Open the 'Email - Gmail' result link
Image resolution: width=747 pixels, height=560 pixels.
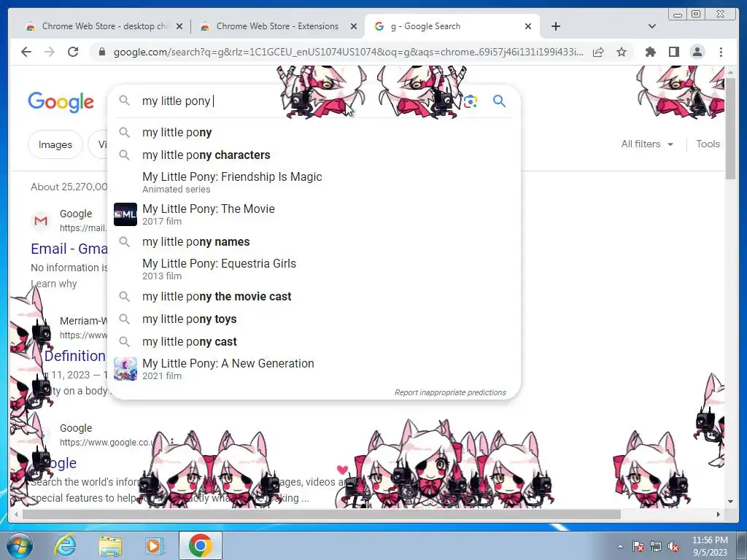[x=69, y=249]
